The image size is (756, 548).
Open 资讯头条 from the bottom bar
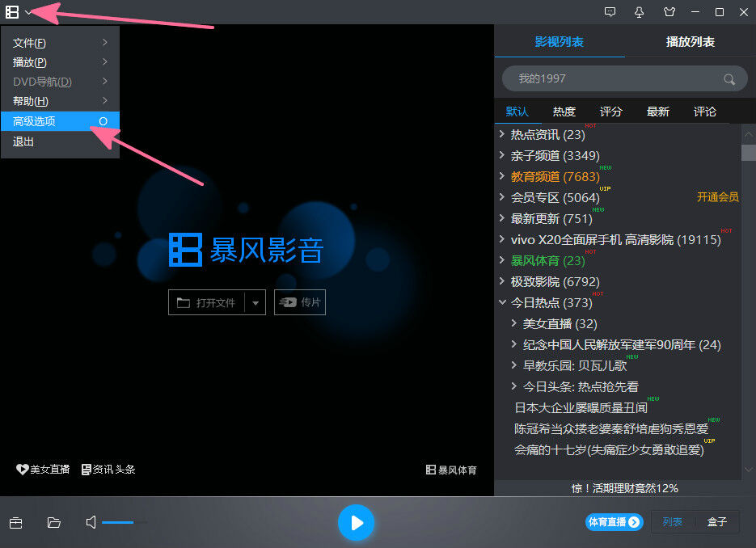[108, 468]
